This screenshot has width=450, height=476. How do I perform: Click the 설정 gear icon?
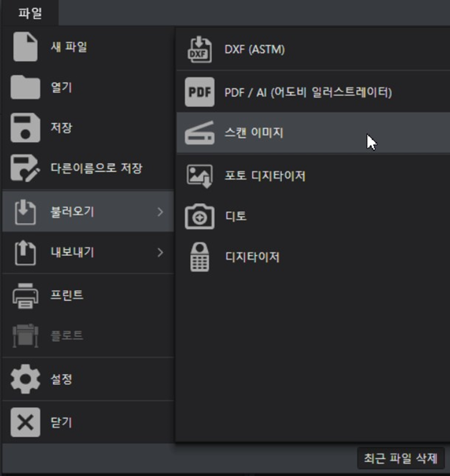pos(25,379)
